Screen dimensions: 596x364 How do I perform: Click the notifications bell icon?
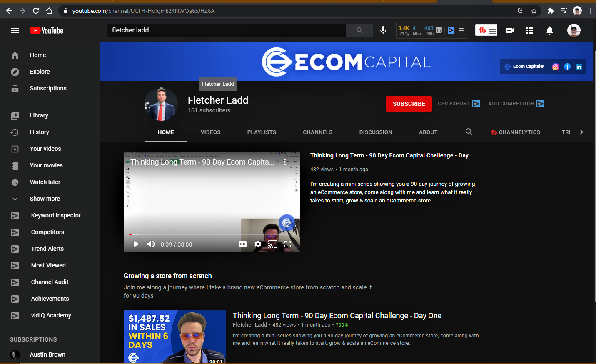pos(549,30)
